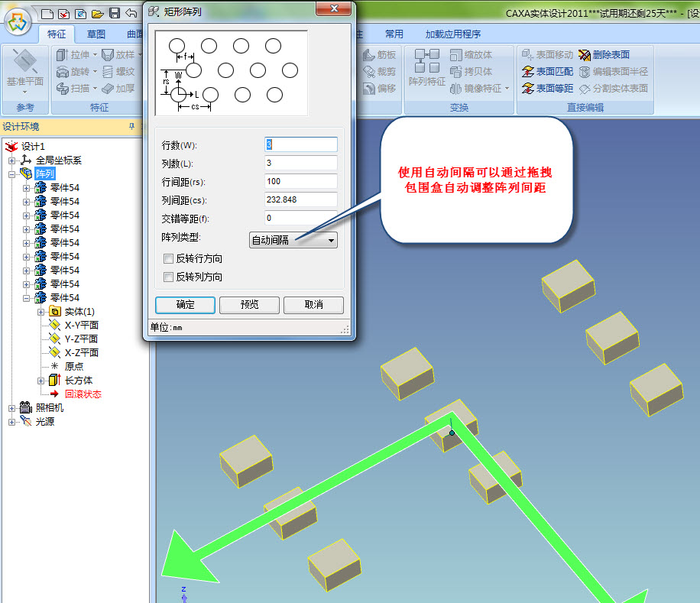Click the 确定 button
700x603 pixels.
click(185, 305)
